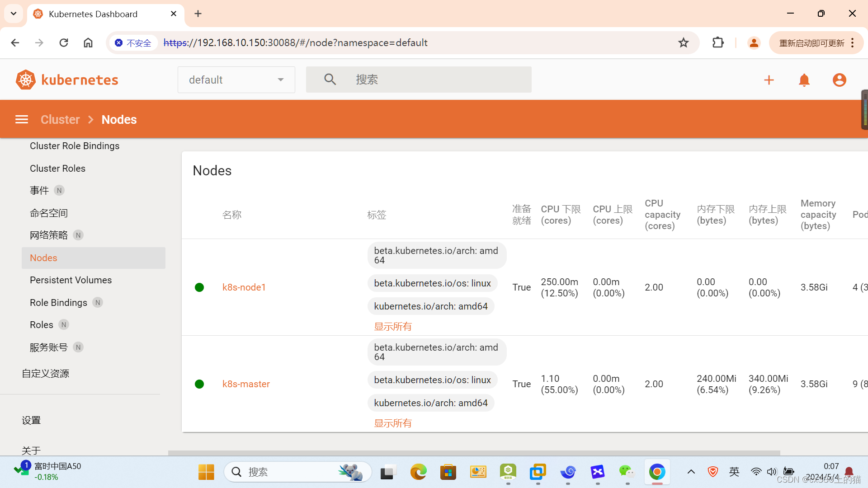Open the hamburger sidebar menu

[x=22, y=119]
